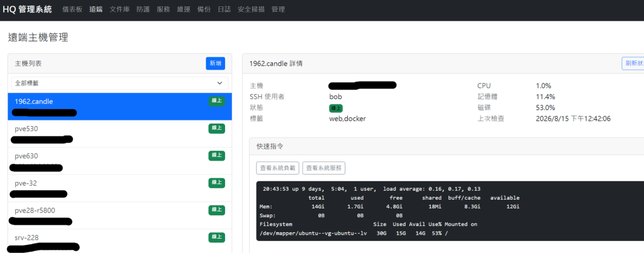
Task: Click the CPU value 1.0%
Action: (x=543, y=86)
